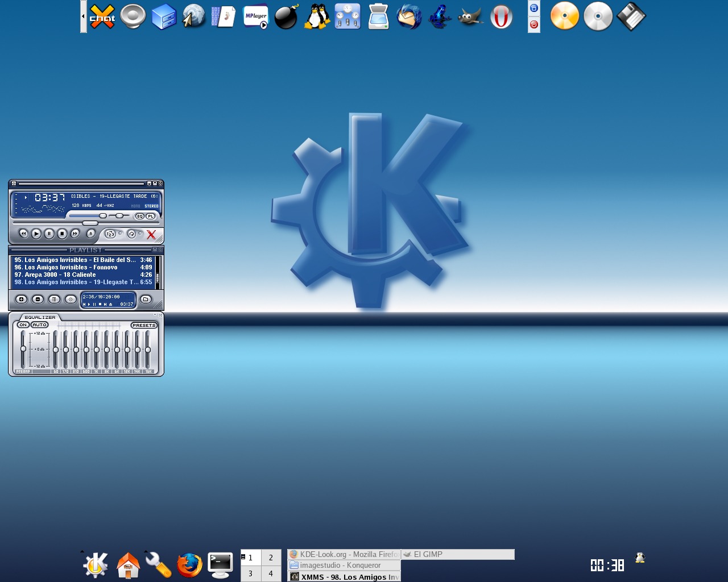This screenshot has width=728, height=582.
Task: Toggle equalizer ON button
Action: [x=23, y=325]
